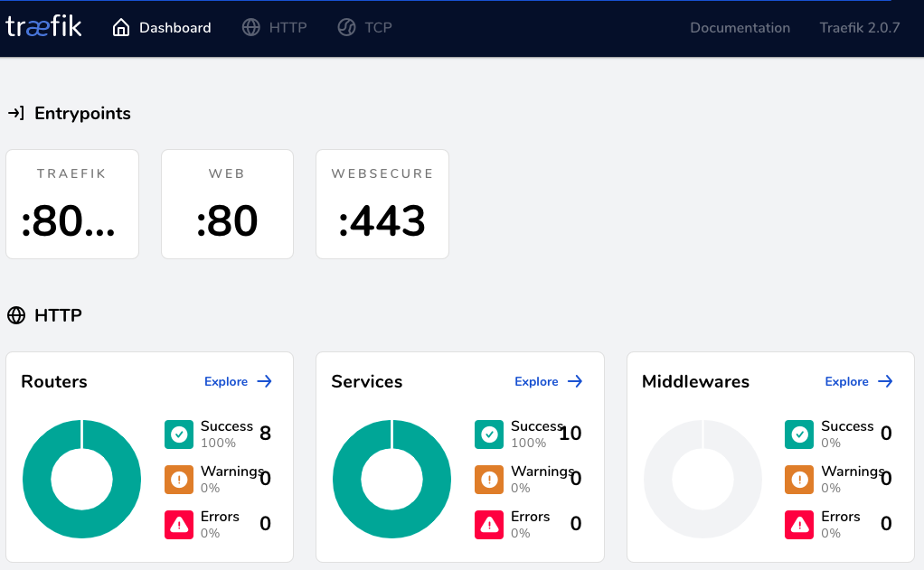Click the entrypoints arrow icon beside Entrypoints heading

point(14,113)
